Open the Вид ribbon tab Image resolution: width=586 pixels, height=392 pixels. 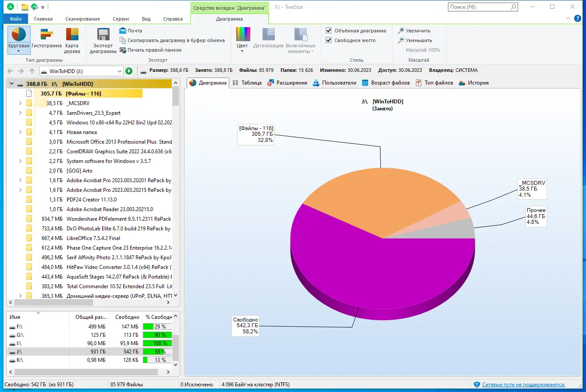coord(146,19)
